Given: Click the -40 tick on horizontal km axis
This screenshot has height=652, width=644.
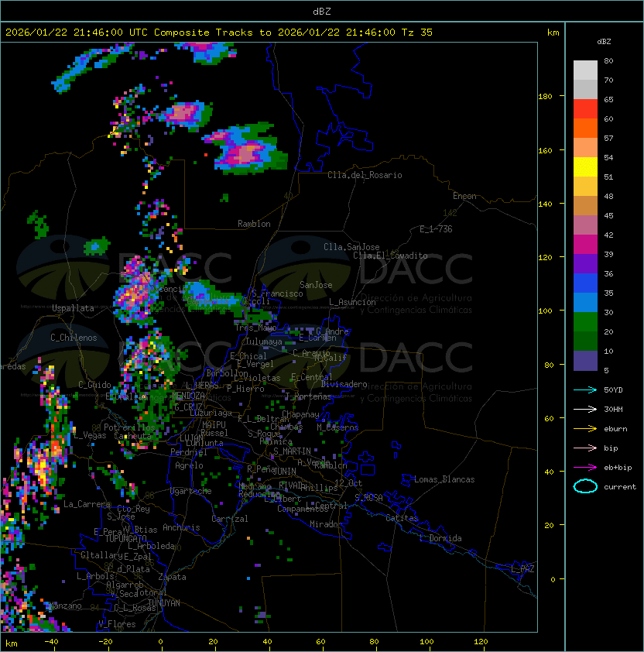Looking at the screenshot, I should point(51,642).
